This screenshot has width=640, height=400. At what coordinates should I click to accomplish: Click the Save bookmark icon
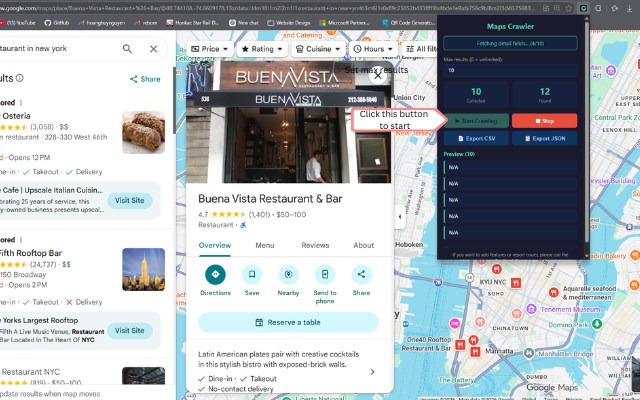click(x=252, y=274)
